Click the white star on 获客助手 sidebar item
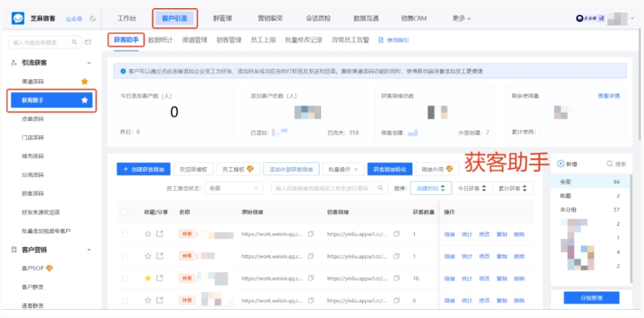 tap(85, 99)
